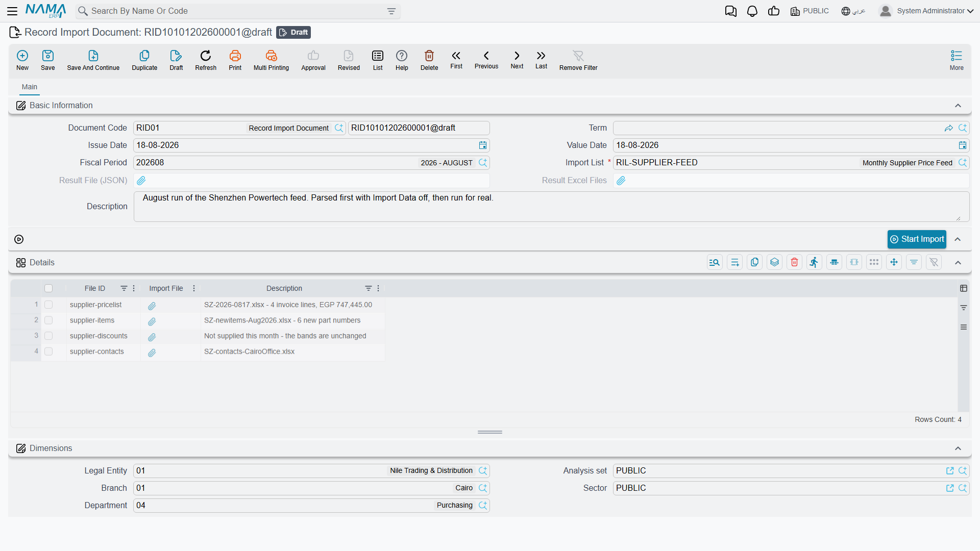Save the document via Save icon

tap(48, 60)
